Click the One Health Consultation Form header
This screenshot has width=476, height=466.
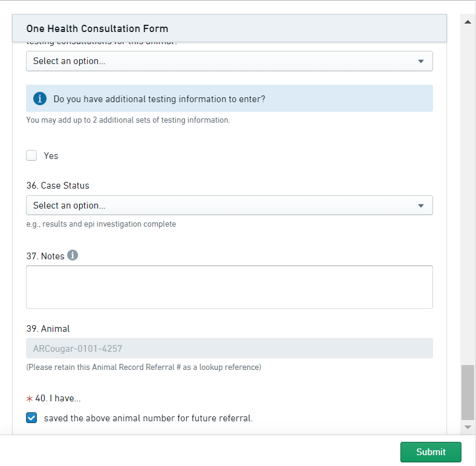click(97, 28)
